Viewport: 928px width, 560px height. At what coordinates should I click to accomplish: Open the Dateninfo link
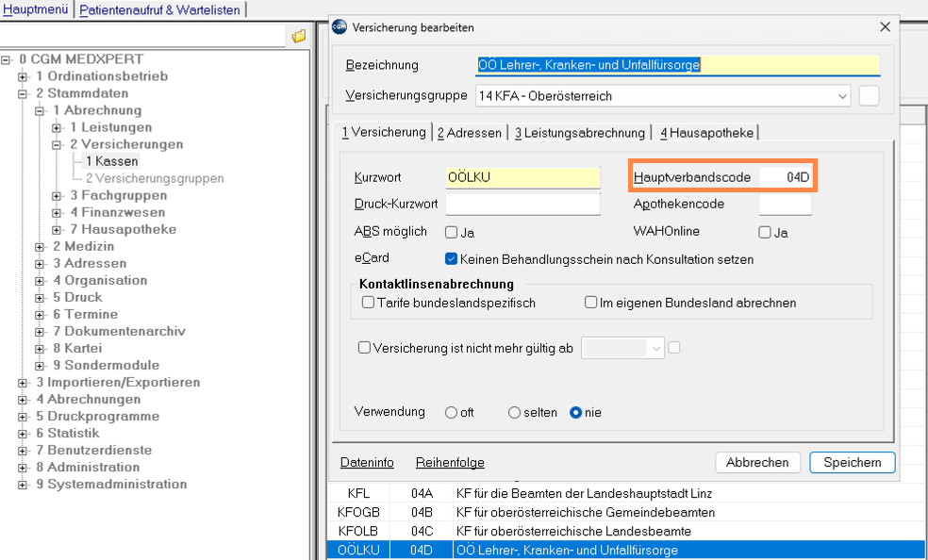[x=367, y=463]
